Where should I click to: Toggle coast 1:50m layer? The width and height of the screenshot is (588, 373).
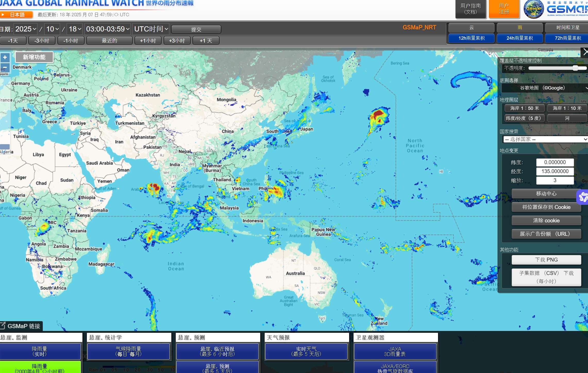[x=524, y=108]
